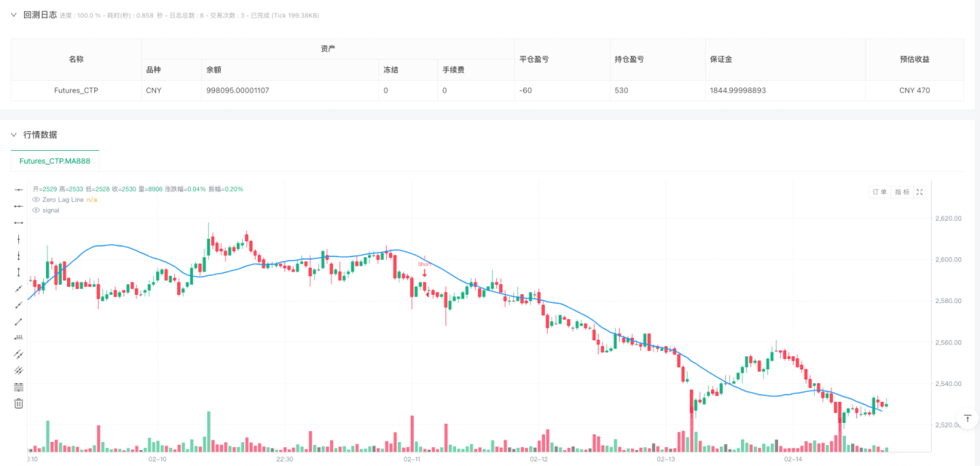
Task: Select the vertical line drawing tool
Action: (19, 239)
